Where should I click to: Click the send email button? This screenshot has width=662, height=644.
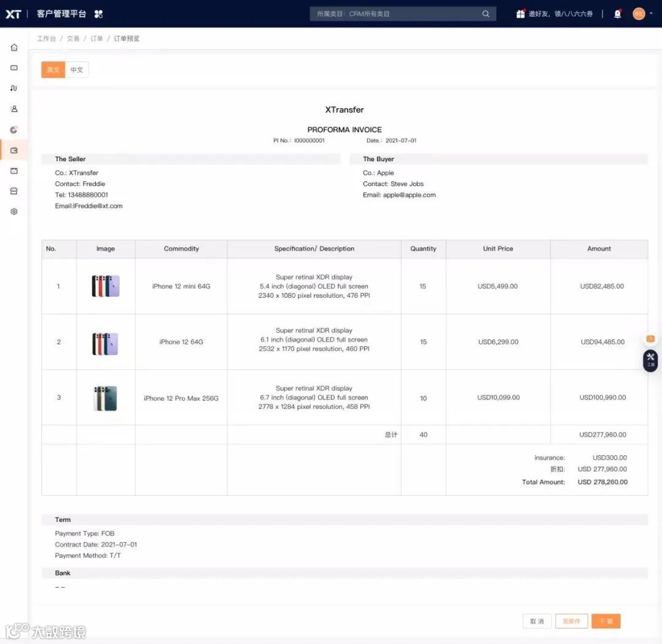(x=572, y=621)
